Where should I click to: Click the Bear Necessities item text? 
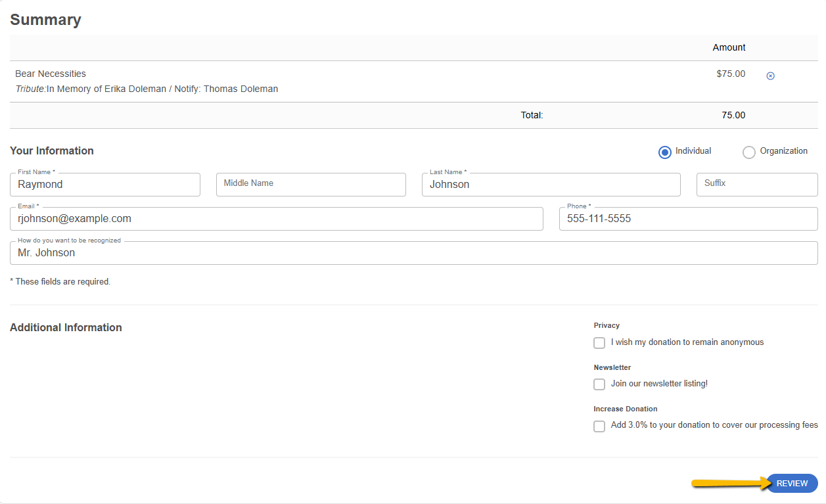[x=51, y=74]
